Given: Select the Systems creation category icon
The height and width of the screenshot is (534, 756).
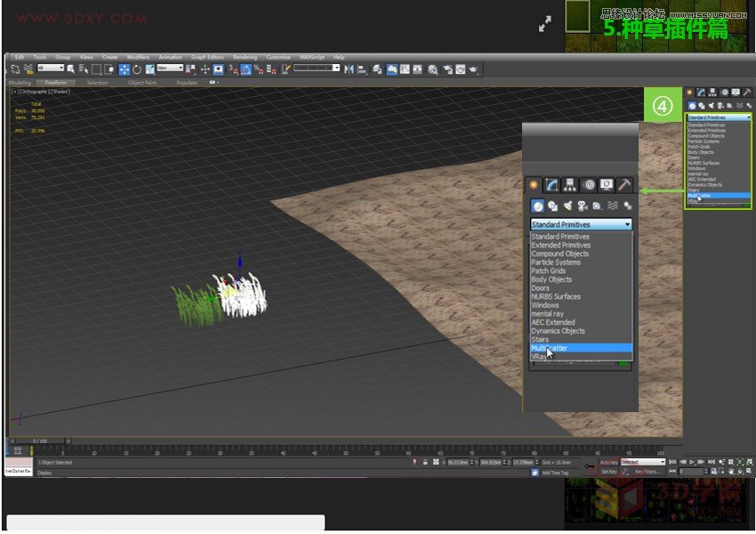Looking at the screenshot, I should pos(627,205).
